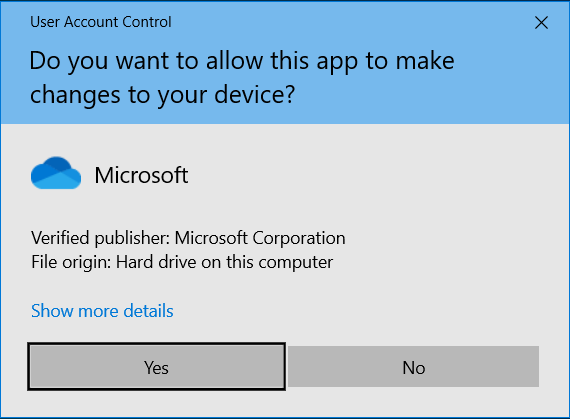Image resolution: width=570 pixels, height=419 pixels.
Task: Click the 'Hard drive on this computer' text
Action: [x=224, y=262]
